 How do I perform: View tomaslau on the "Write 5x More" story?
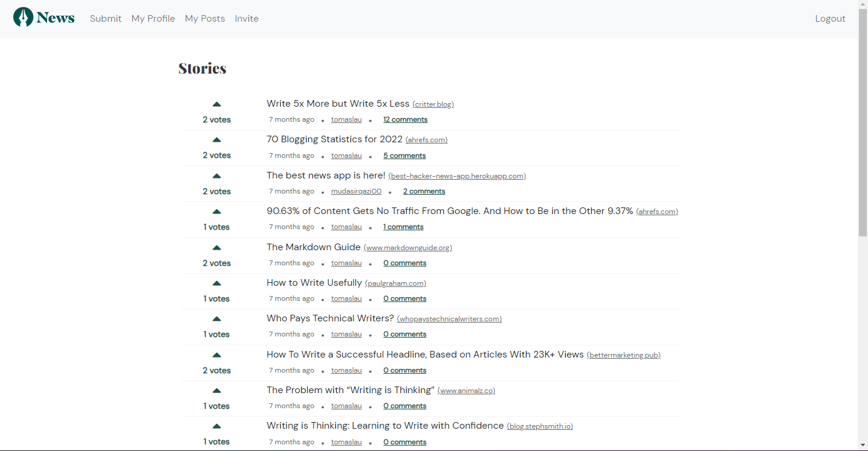346,119
